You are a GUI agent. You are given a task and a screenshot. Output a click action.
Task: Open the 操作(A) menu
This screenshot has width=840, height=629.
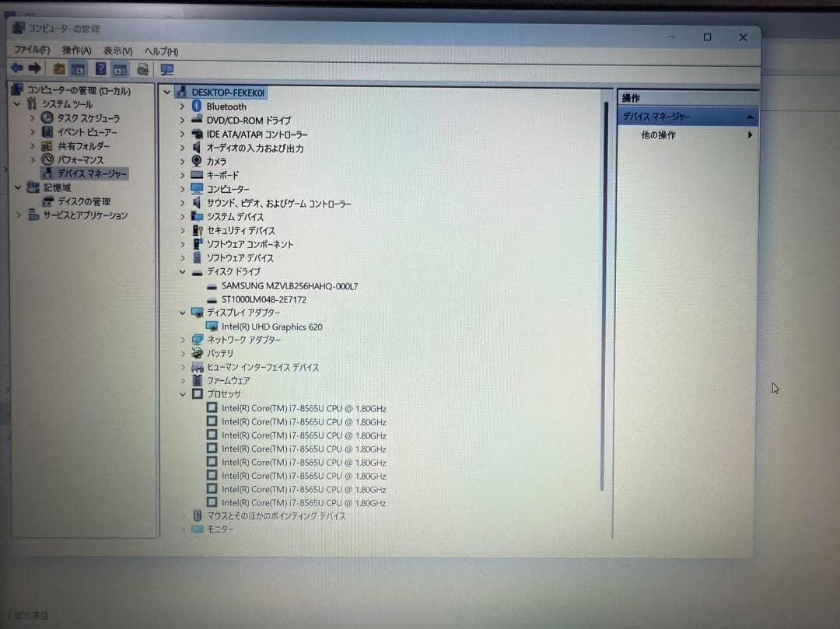(75, 51)
